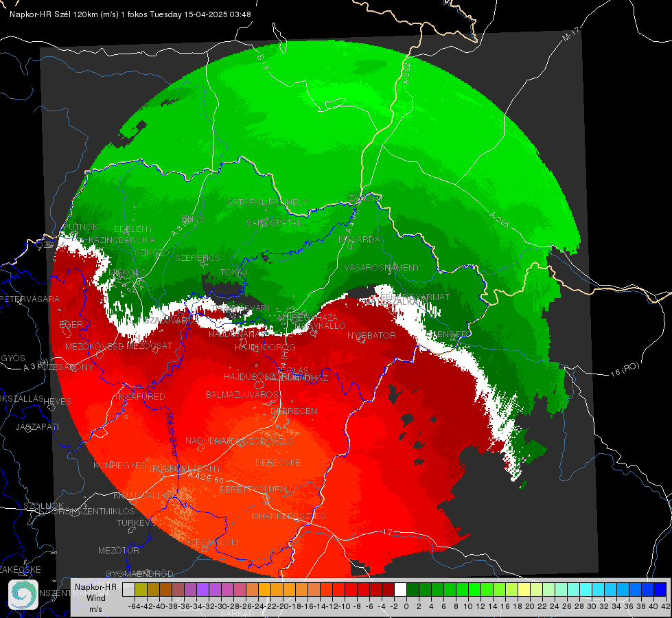The width and height of the screenshot is (672, 618).
Task: Click the 'Napkor-HR Wind m/s' legend label
Action: point(95,597)
